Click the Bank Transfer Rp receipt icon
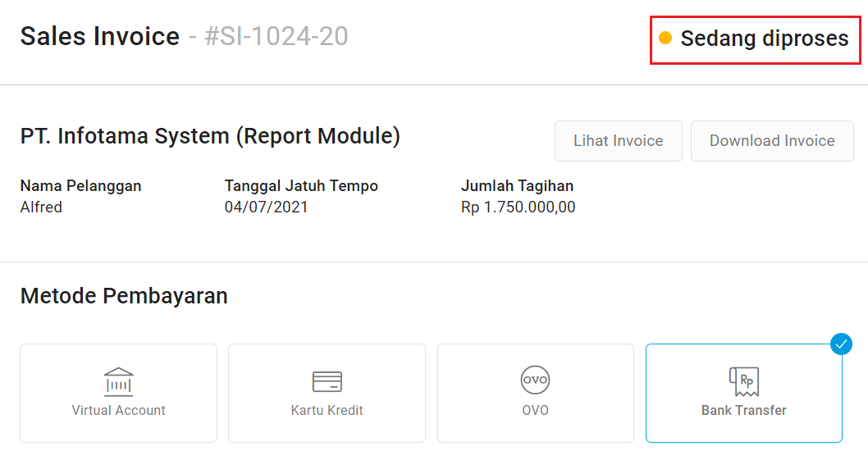868x460 pixels. pyautogui.click(x=744, y=381)
